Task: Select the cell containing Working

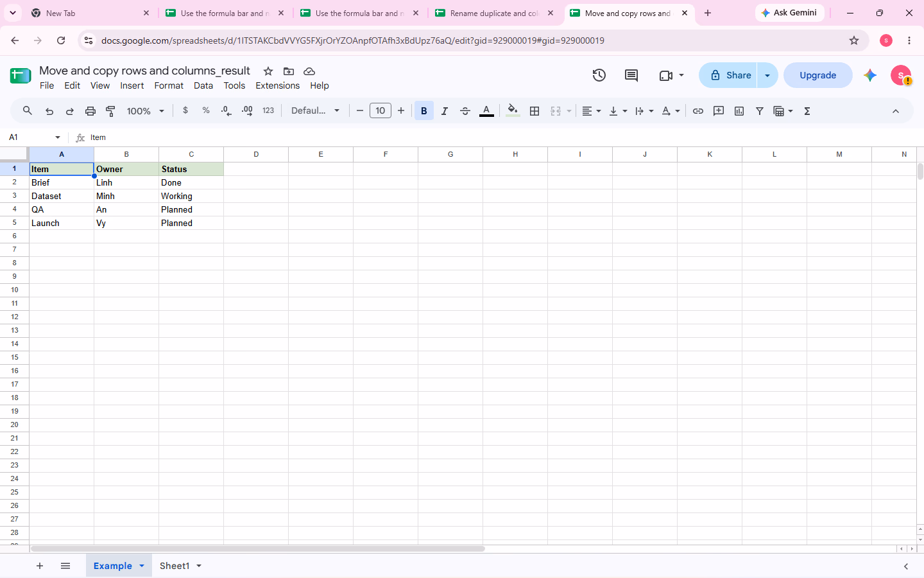Action: coord(191,196)
